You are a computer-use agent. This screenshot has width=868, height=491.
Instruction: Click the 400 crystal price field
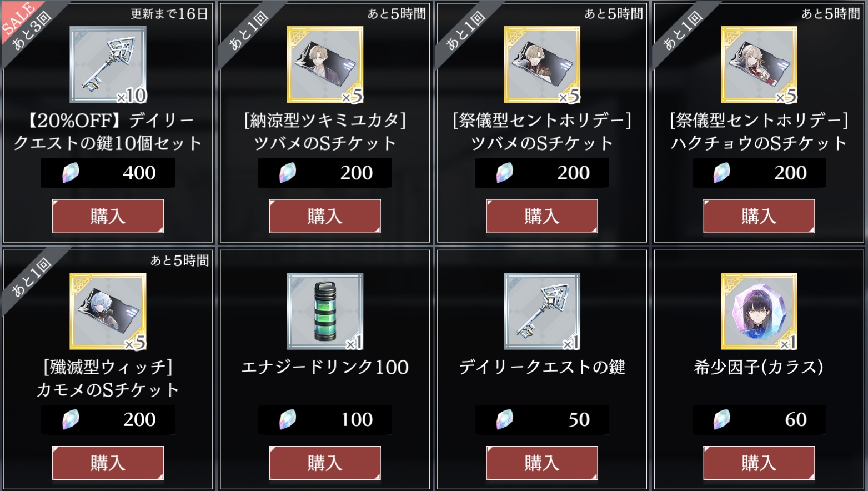(x=108, y=173)
